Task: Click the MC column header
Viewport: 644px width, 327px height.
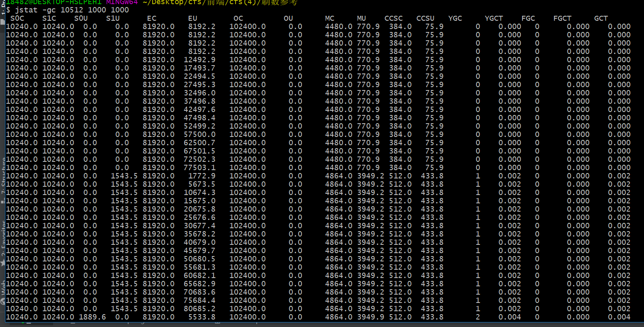Action: 330,18
